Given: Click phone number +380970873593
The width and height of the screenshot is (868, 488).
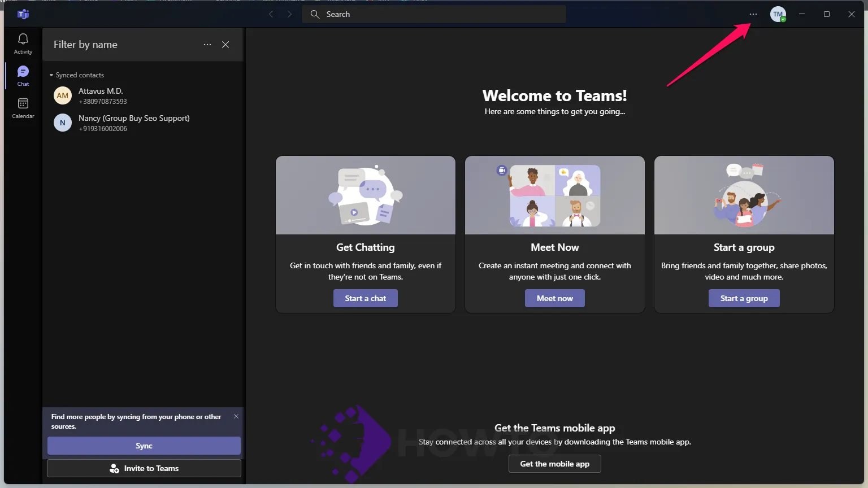Looking at the screenshot, I should click(x=103, y=102).
